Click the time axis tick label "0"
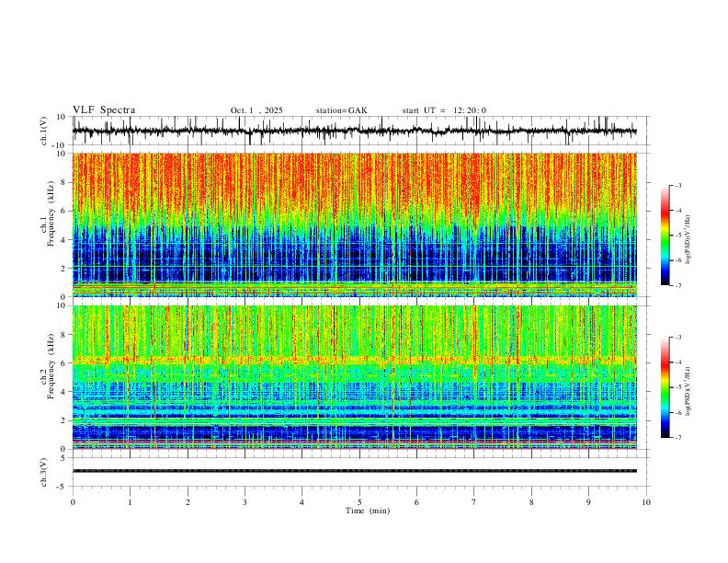Screen dimensions: 728x563 pyautogui.click(x=73, y=502)
